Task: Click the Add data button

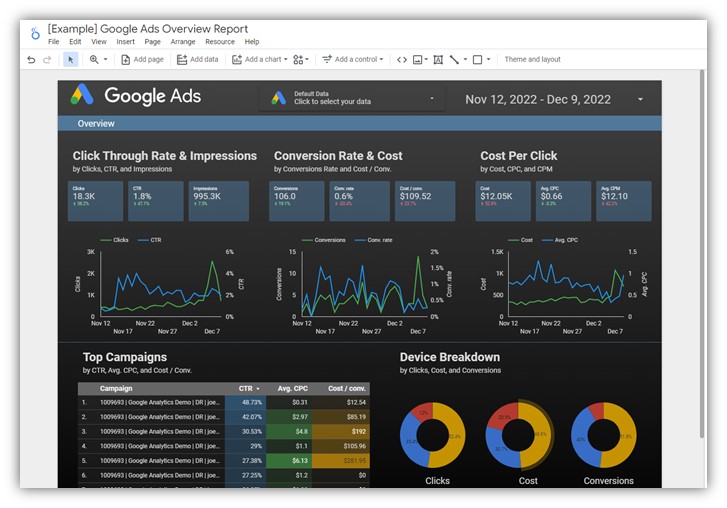Action: pyautogui.click(x=197, y=60)
